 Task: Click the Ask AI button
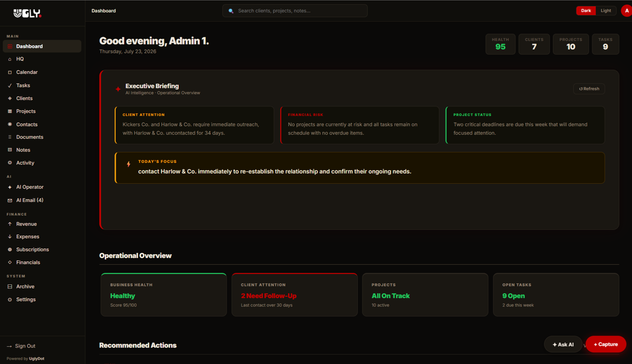pos(563,344)
